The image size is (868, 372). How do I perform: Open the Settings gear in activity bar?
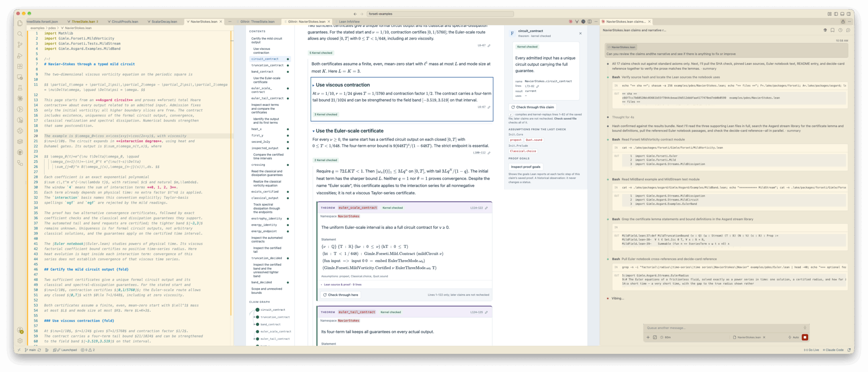click(20, 341)
